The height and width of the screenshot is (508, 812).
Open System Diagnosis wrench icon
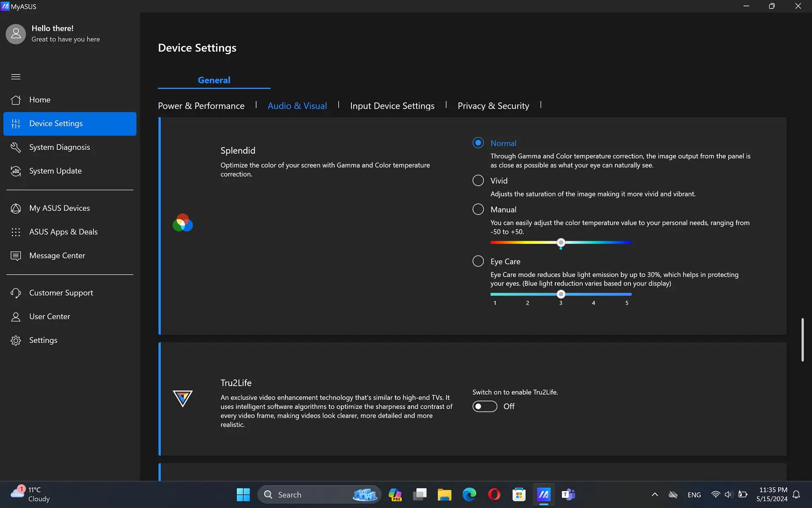16,147
